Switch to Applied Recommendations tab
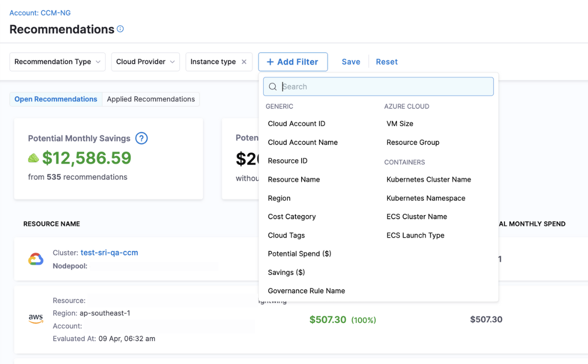Image resolution: width=588 pixels, height=364 pixels. click(x=151, y=99)
